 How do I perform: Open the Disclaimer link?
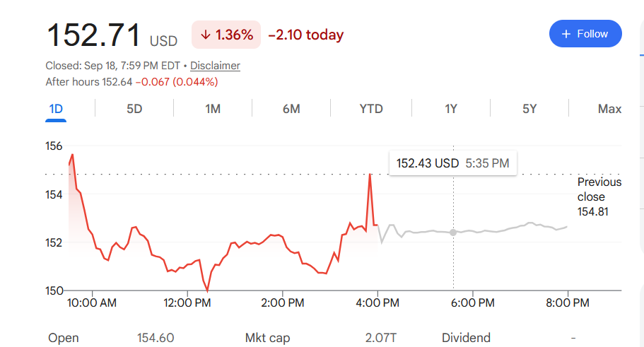(x=215, y=66)
